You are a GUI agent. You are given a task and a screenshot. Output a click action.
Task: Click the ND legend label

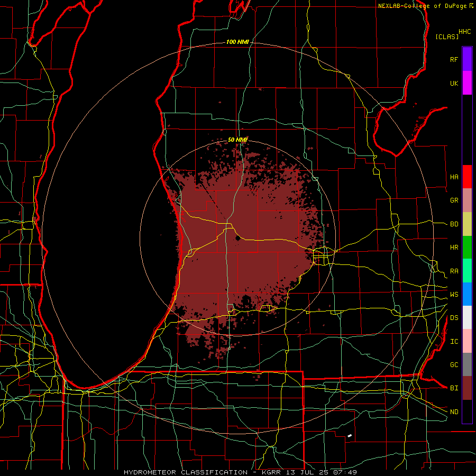tap(454, 412)
